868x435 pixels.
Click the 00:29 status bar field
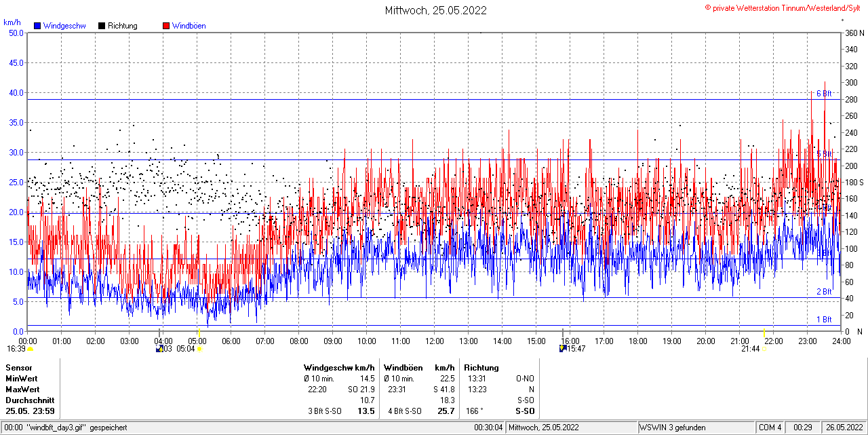coord(803,428)
